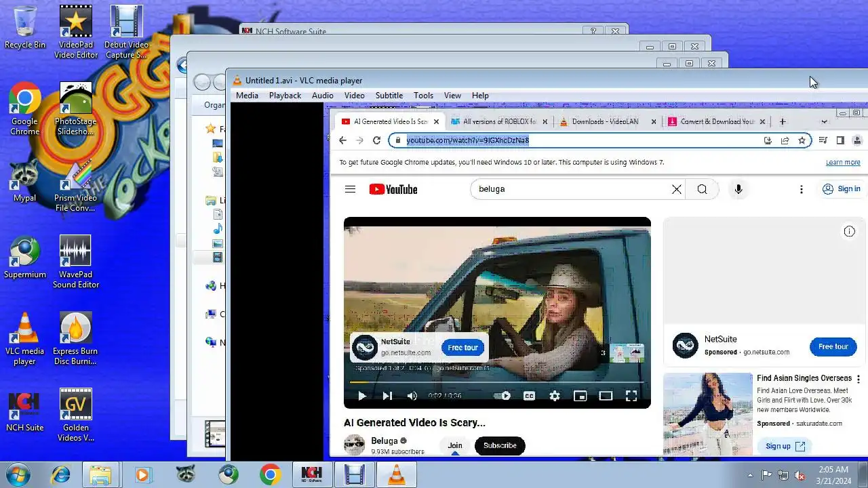The image size is (868, 488).
Task: Switch to Chrome in the taskbar
Action: click(270, 474)
